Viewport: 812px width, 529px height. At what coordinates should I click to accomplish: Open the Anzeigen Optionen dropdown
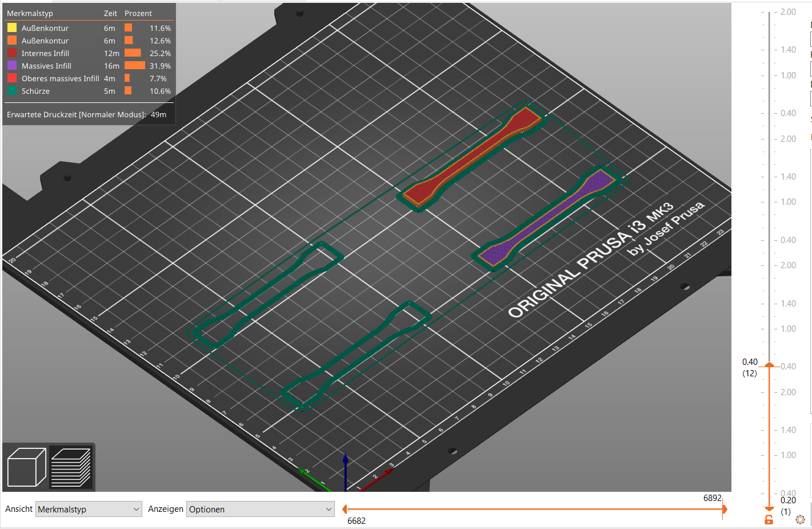coord(260,508)
